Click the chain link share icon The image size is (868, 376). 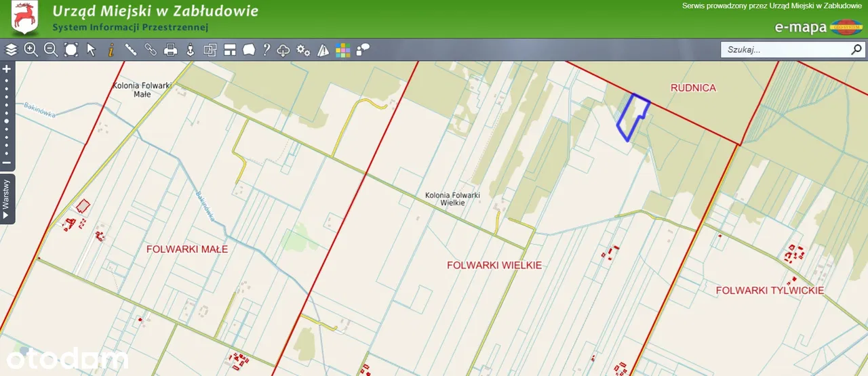(x=151, y=49)
